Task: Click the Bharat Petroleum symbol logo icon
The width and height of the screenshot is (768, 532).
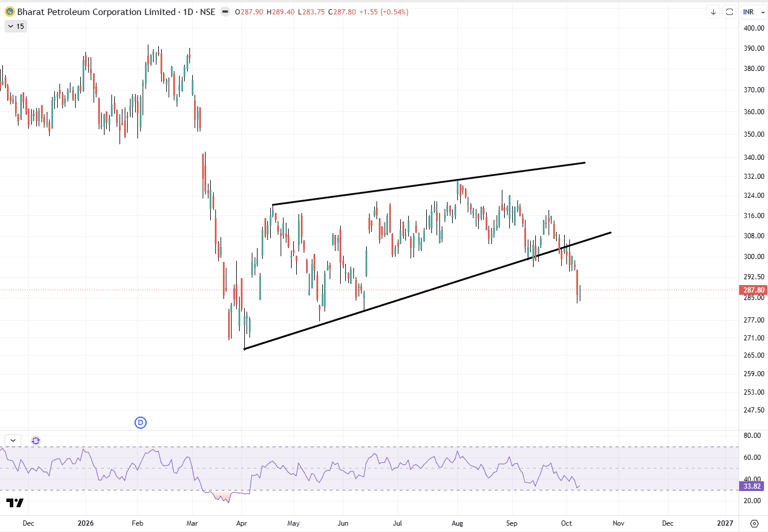Action: coord(9,12)
